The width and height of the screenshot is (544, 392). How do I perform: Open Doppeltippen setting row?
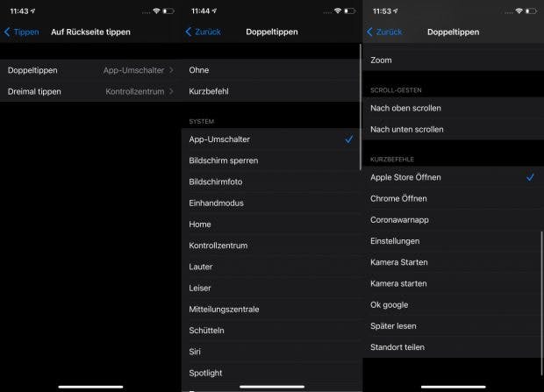(x=90, y=70)
